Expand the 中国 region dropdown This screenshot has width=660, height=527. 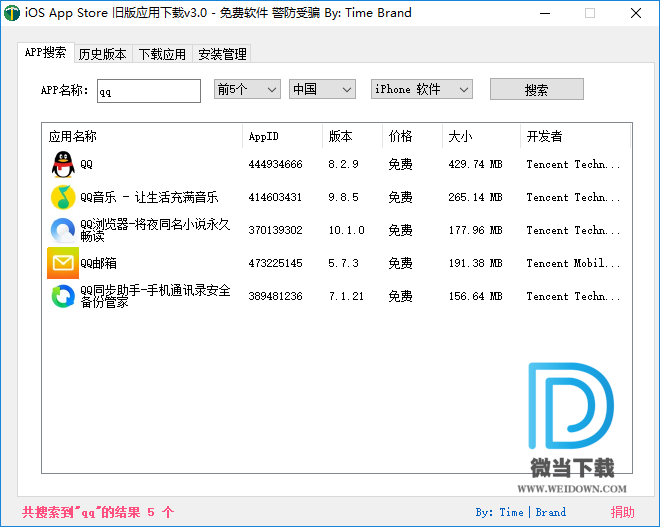tap(322, 89)
